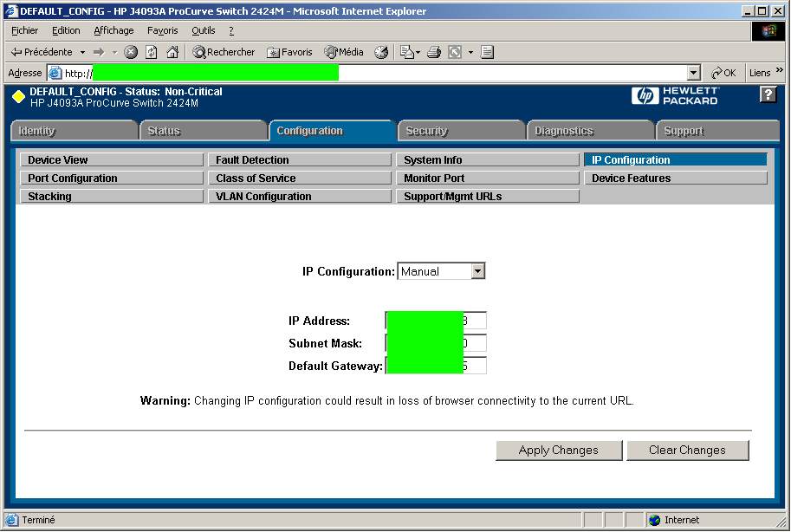Select the Configuration tab

333,131
